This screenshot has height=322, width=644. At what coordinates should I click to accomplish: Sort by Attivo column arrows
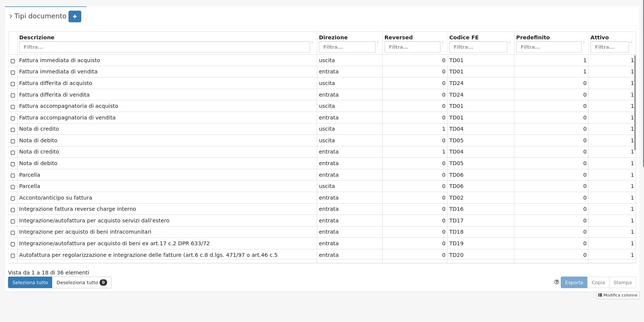[x=631, y=42]
